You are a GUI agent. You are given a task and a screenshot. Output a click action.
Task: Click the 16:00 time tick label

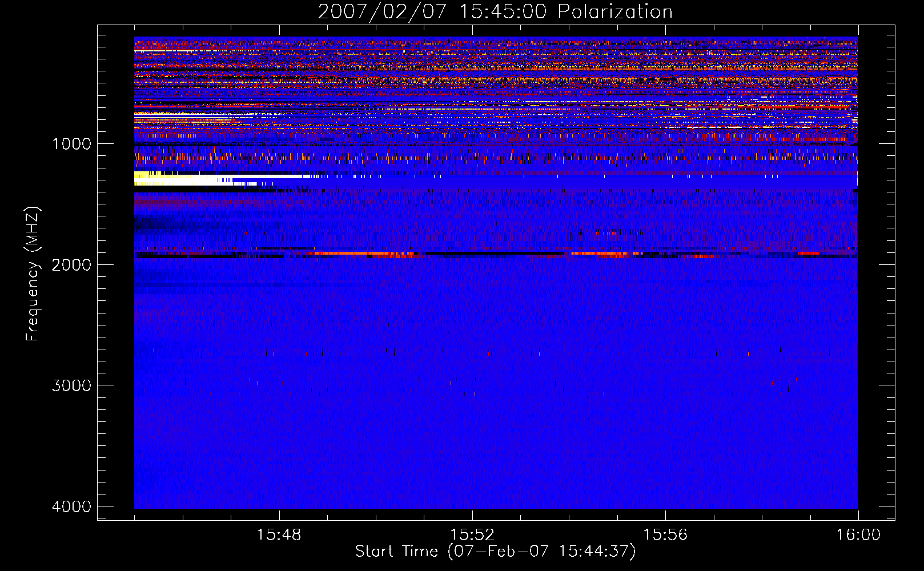point(858,535)
